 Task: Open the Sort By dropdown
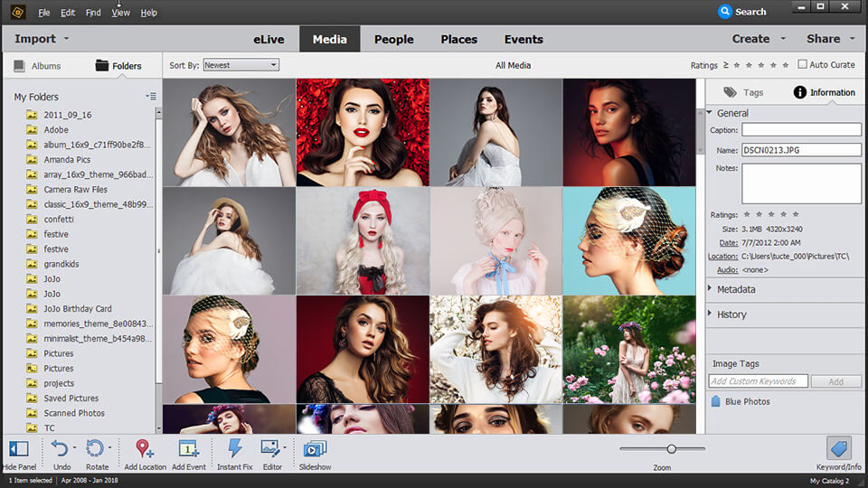[241, 65]
